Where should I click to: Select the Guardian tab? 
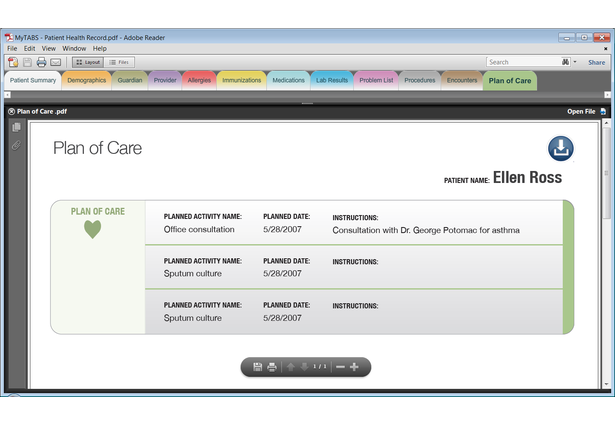coord(130,80)
